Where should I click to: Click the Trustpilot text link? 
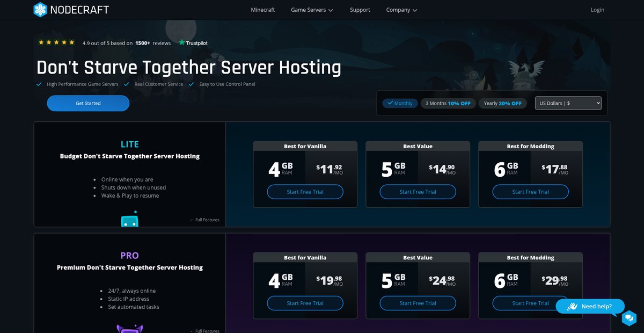click(197, 43)
